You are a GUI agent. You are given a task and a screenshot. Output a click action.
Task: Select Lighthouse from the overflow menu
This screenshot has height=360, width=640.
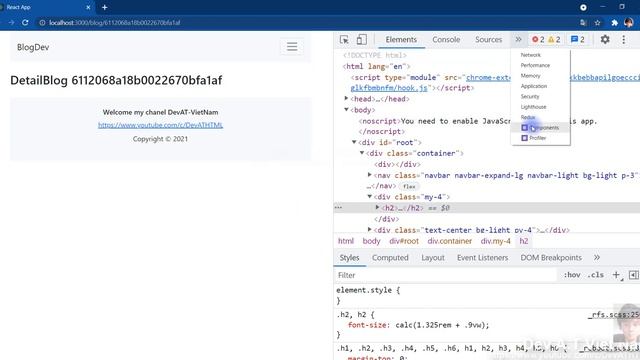tap(533, 107)
